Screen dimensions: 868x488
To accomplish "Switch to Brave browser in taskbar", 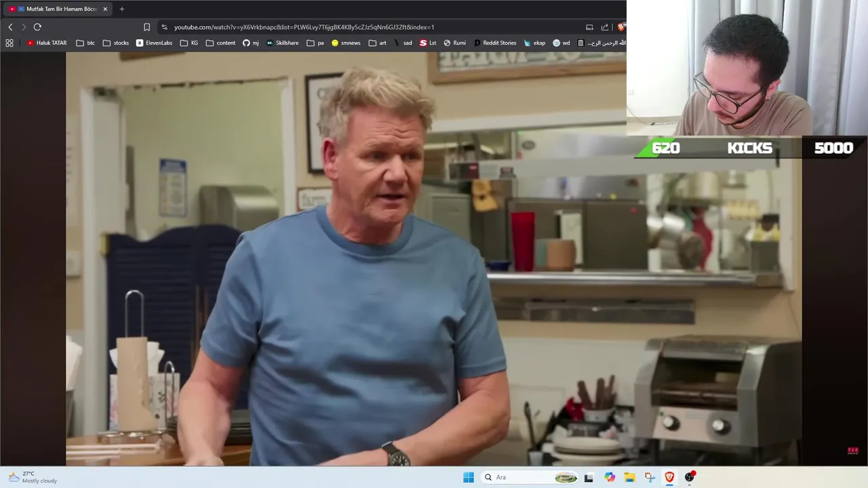I will point(669,477).
